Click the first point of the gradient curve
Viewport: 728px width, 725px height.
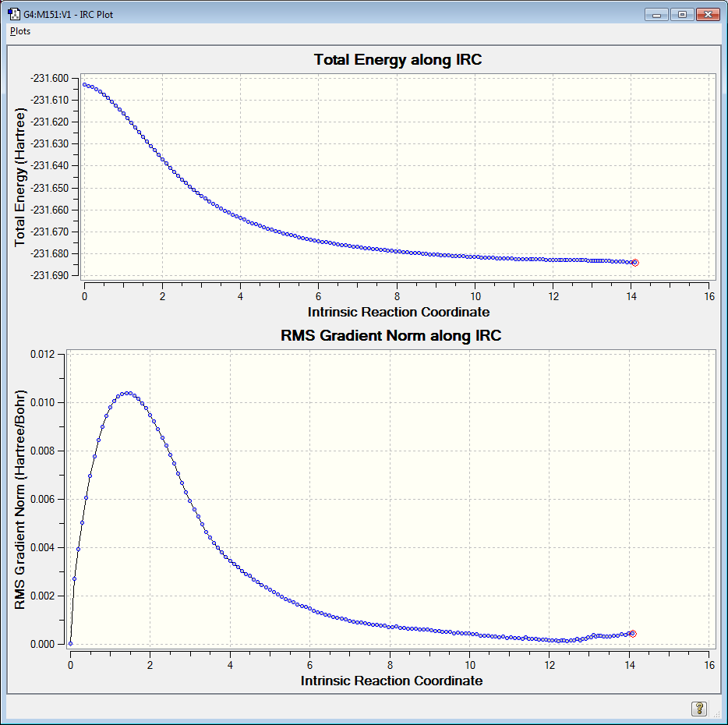tap(71, 643)
